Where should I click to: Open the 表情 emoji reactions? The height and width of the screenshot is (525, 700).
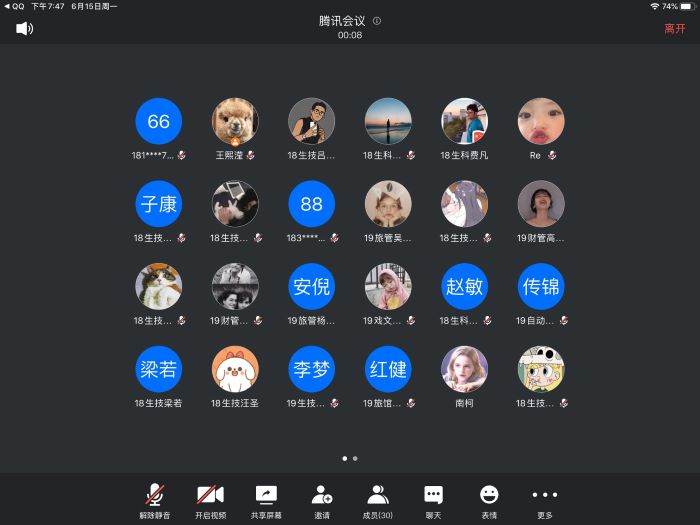[x=489, y=499]
